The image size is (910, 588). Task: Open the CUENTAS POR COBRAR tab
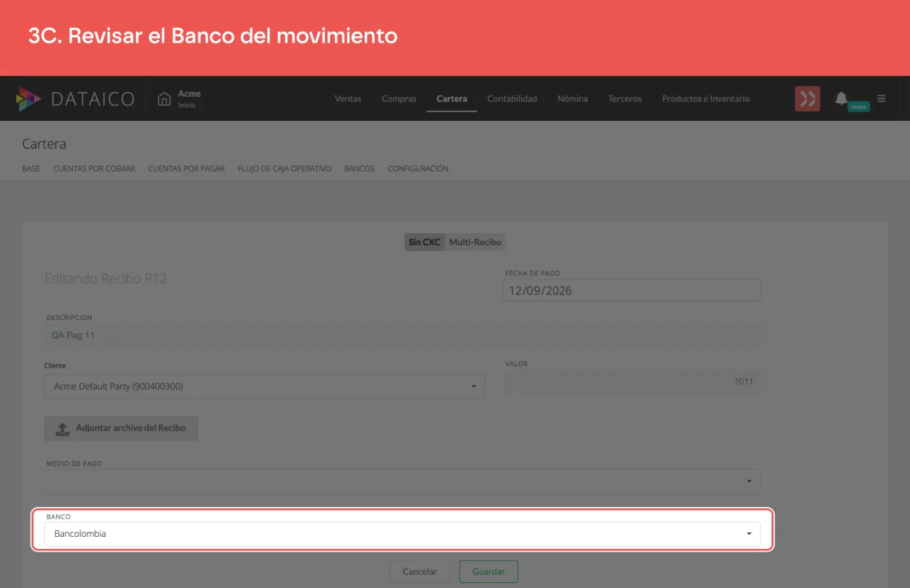(x=94, y=169)
